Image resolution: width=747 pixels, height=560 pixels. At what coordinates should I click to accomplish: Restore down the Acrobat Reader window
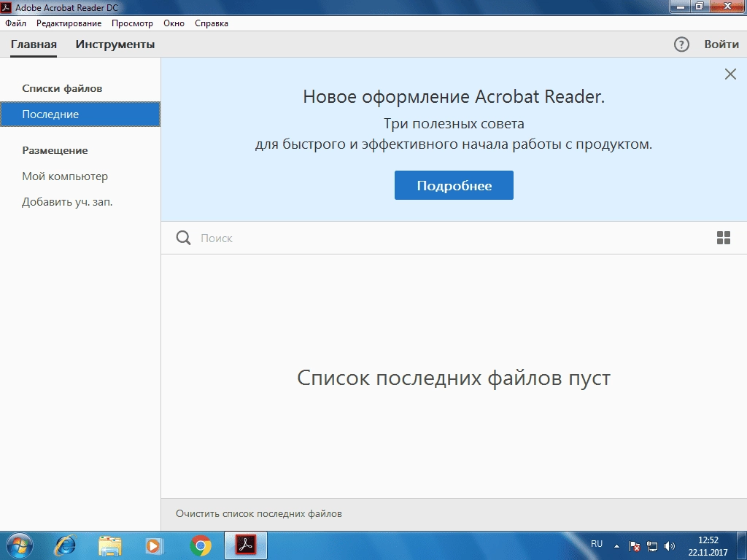point(700,6)
